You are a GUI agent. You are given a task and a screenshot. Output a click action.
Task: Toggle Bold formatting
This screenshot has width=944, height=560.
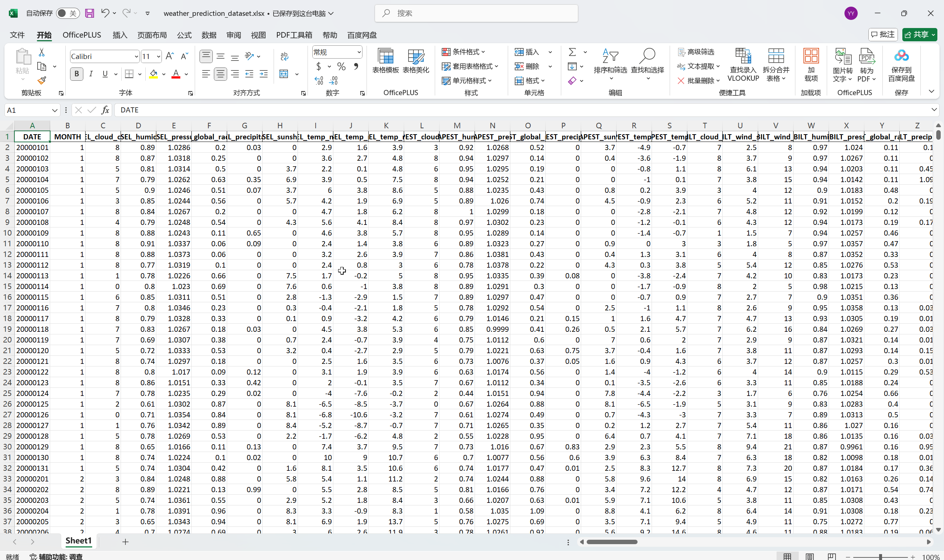(x=77, y=74)
